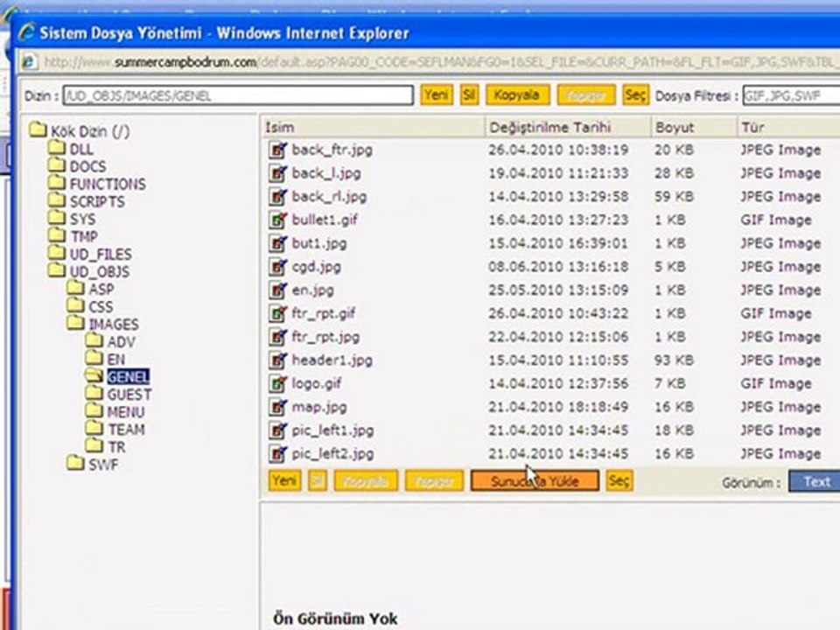Image resolution: width=840 pixels, height=630 pixels.
Task: Click the date 08.06.2010 13:16:18
Action: click(x=558, y=267)
